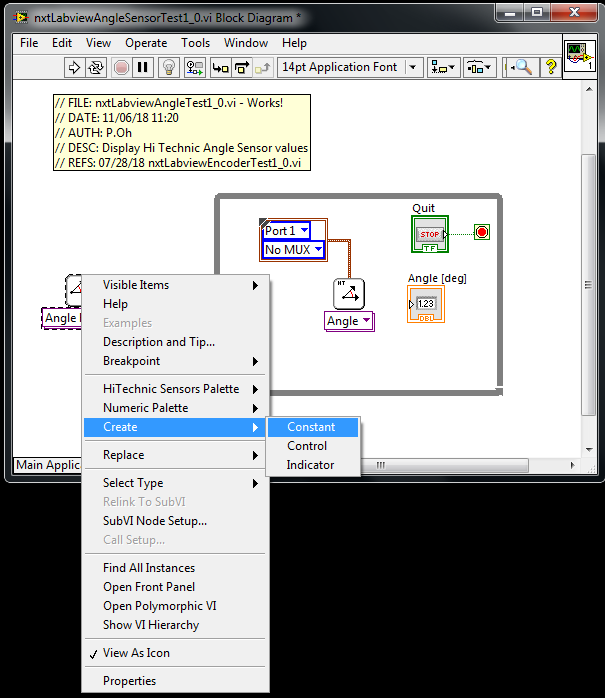Toggle Retain Wire Values button
605x698 pixels.
pos(195,68)
